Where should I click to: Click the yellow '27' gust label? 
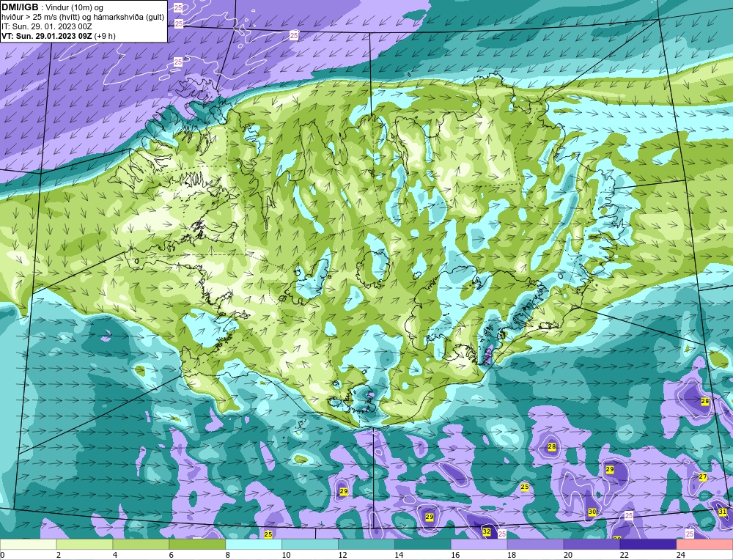(x=703, y=476)
